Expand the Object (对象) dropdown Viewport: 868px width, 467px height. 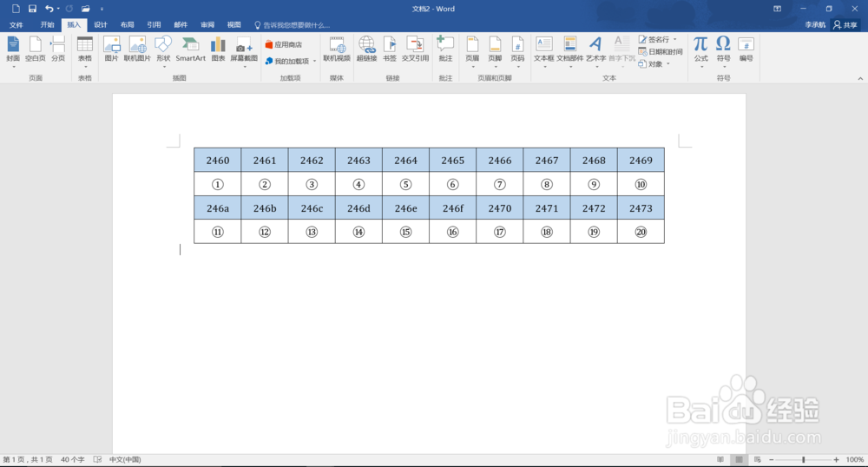pyautogui.click(x=668, y=63)
